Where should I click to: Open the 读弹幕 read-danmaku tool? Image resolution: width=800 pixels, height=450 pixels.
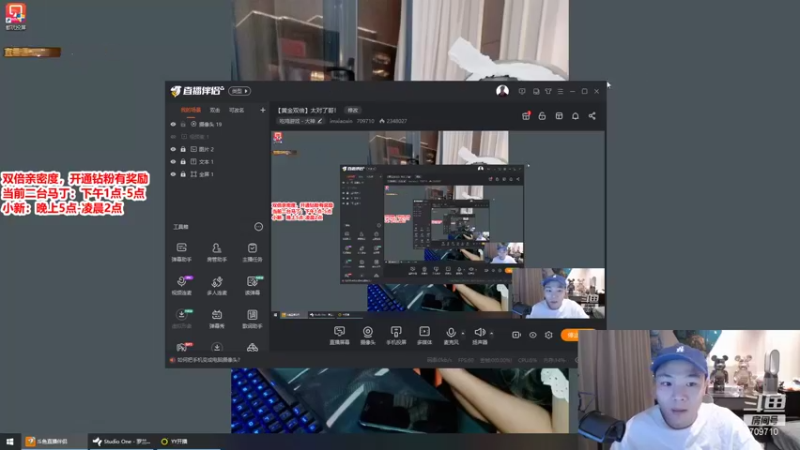click(x=252, y=285)
